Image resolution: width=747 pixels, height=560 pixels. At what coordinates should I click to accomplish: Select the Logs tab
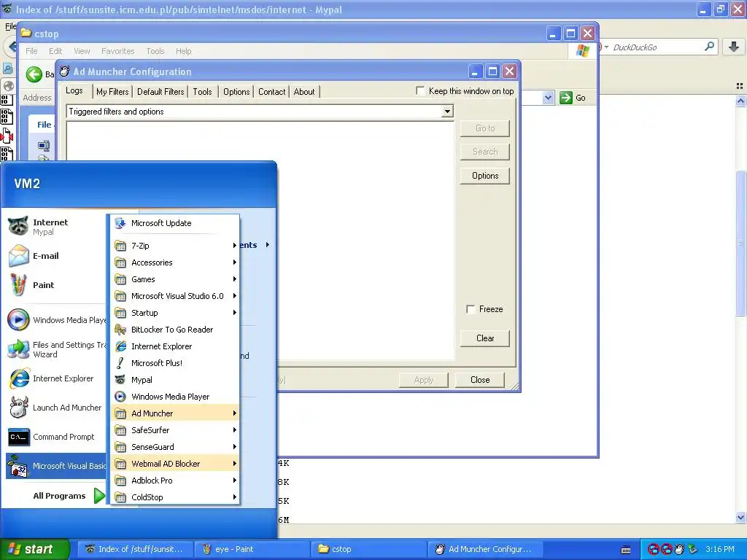click(x=74, y=90)
